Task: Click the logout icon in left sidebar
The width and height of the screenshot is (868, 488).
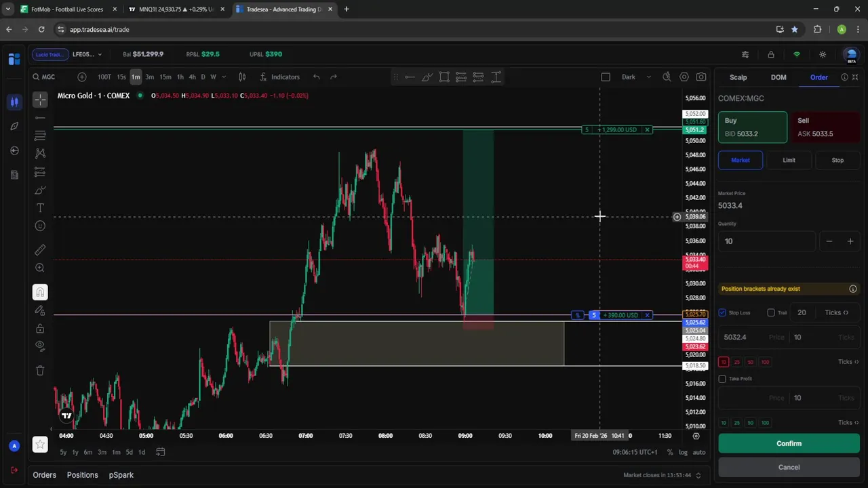Action: click(x=14, y=470)
